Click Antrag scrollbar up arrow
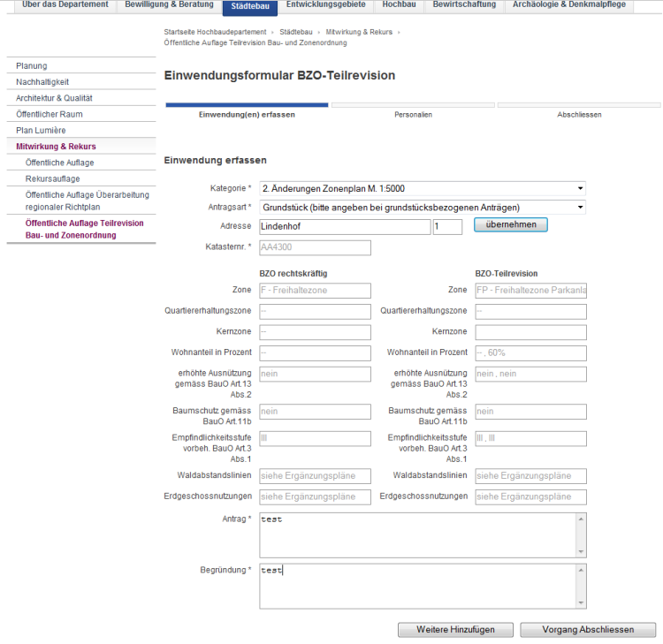The height and width of the screenshot is (644, 663). tap(581, 519)
